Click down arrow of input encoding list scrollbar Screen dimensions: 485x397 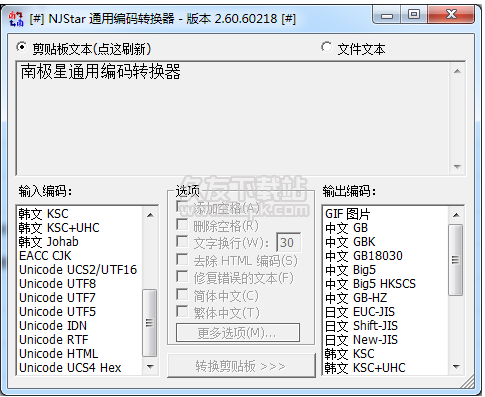(150, 367)
